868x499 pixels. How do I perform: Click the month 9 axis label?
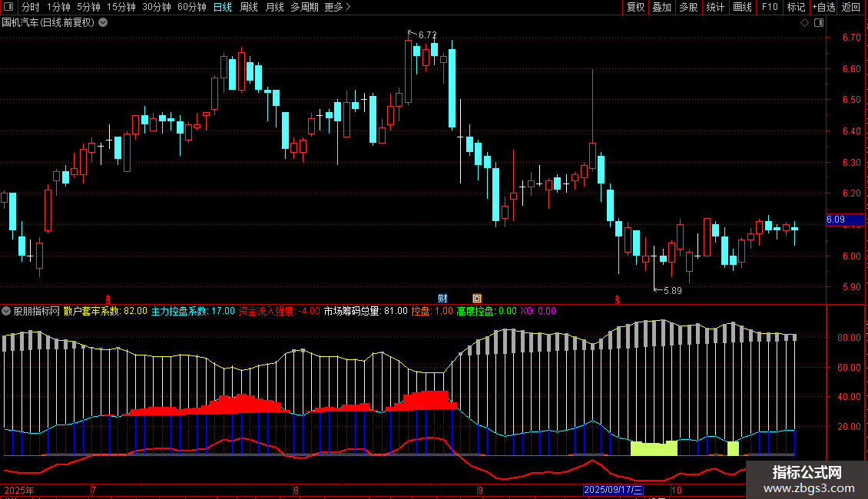tap(480, 490)
